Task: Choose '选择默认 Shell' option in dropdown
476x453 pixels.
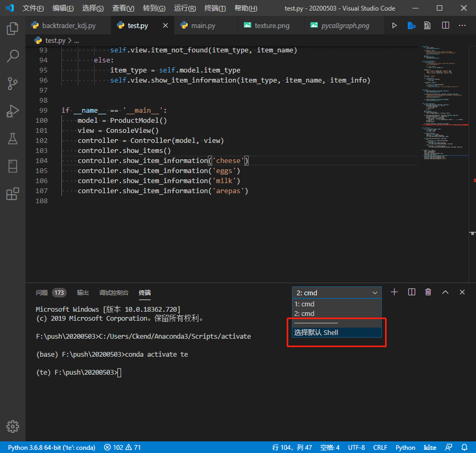Action: (316, 332)
